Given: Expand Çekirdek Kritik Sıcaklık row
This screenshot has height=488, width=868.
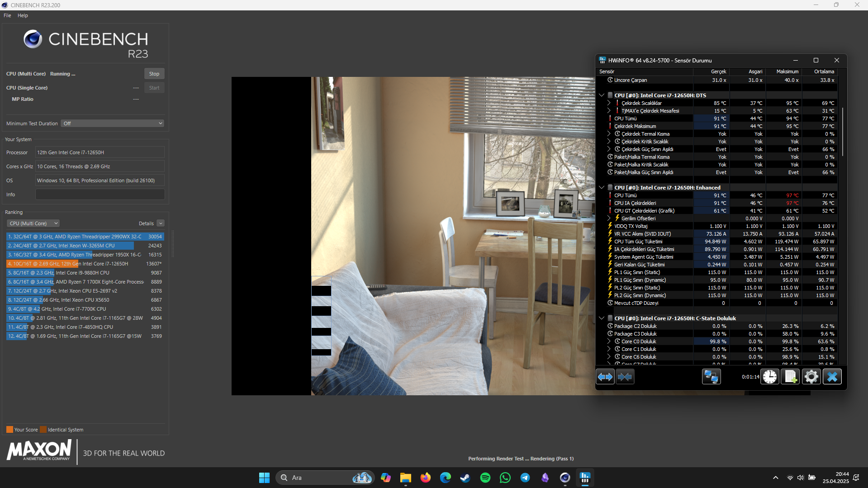Looking at the screenshot, I should tap(609, 142).
